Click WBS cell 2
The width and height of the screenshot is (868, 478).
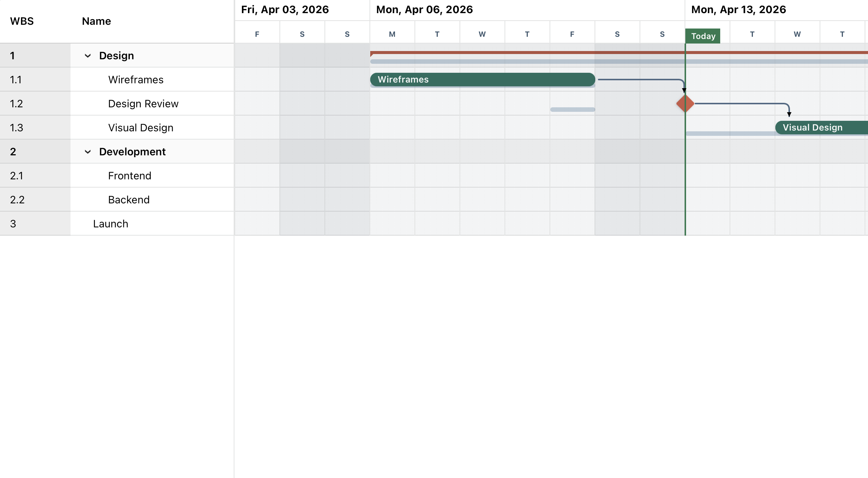pyautogui.click(x=35, y=152)
